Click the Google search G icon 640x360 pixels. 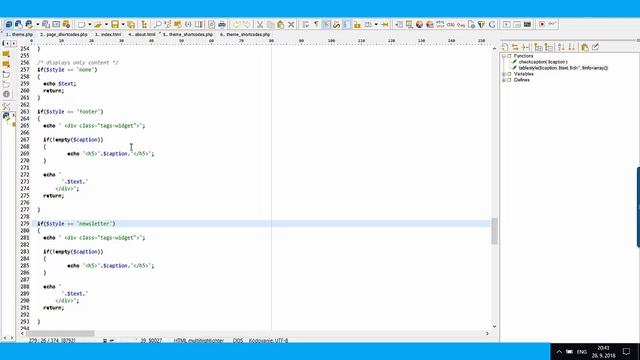point(492,24)
